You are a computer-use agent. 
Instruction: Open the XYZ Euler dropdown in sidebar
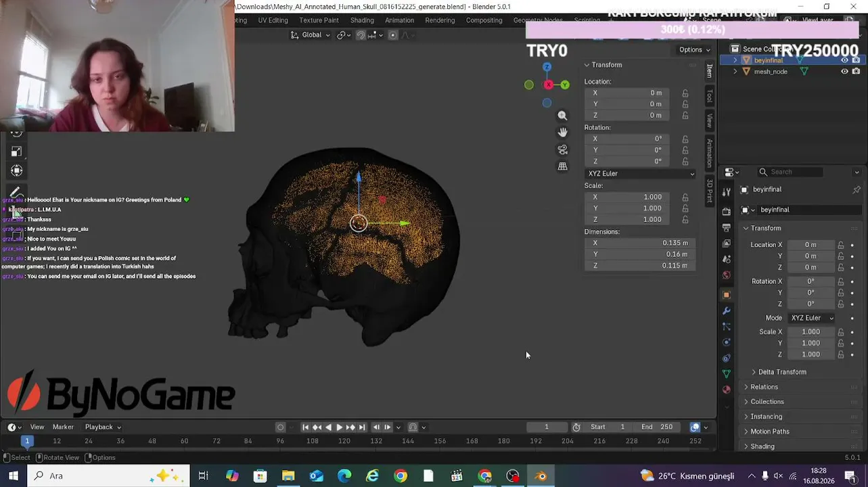[x=640, y=174]
